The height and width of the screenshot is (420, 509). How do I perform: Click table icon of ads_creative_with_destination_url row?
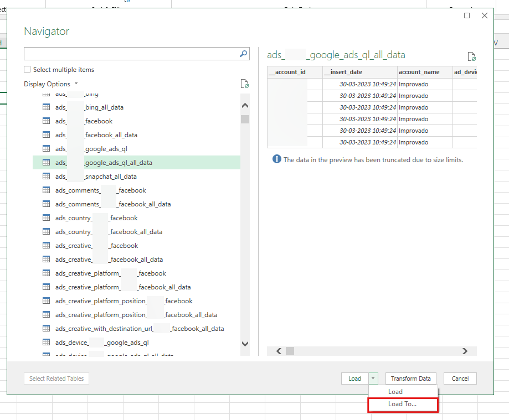pyautogui.click(x=47, y=329)
